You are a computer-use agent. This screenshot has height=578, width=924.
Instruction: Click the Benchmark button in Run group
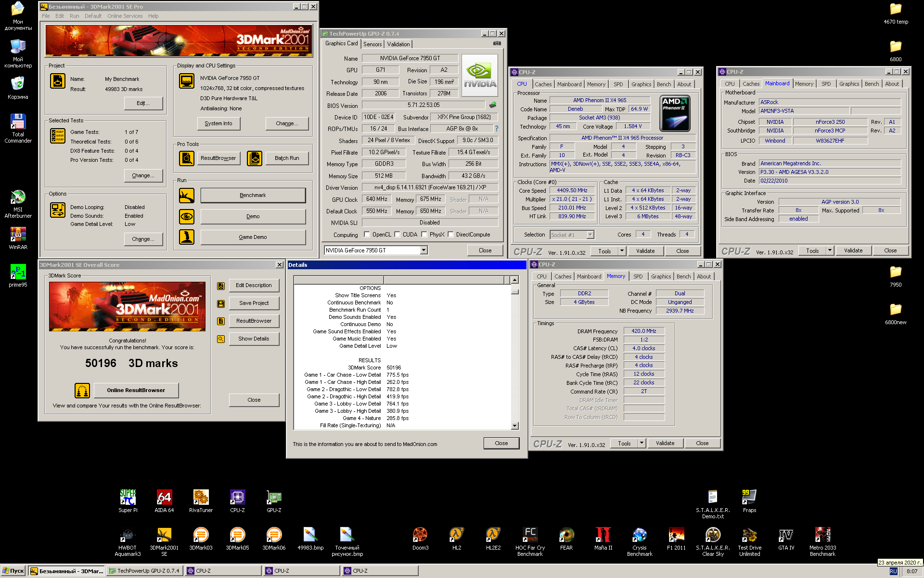click(253, 196)
